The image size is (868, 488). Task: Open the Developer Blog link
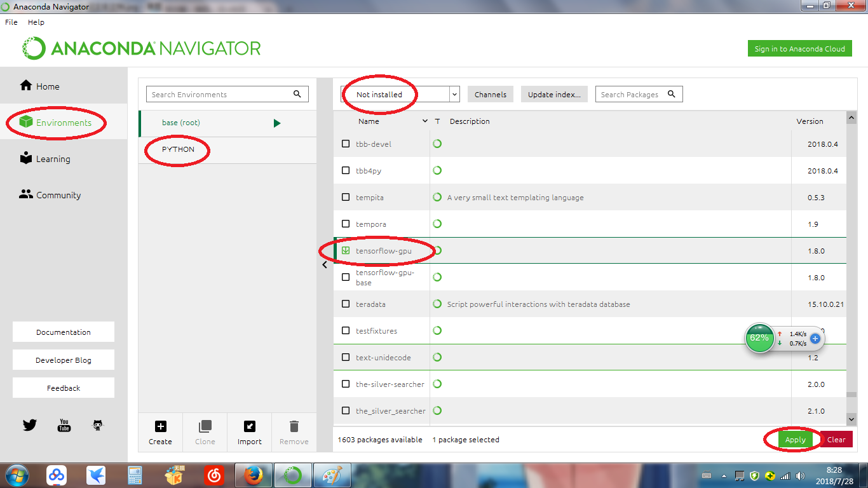coord(64,360)
